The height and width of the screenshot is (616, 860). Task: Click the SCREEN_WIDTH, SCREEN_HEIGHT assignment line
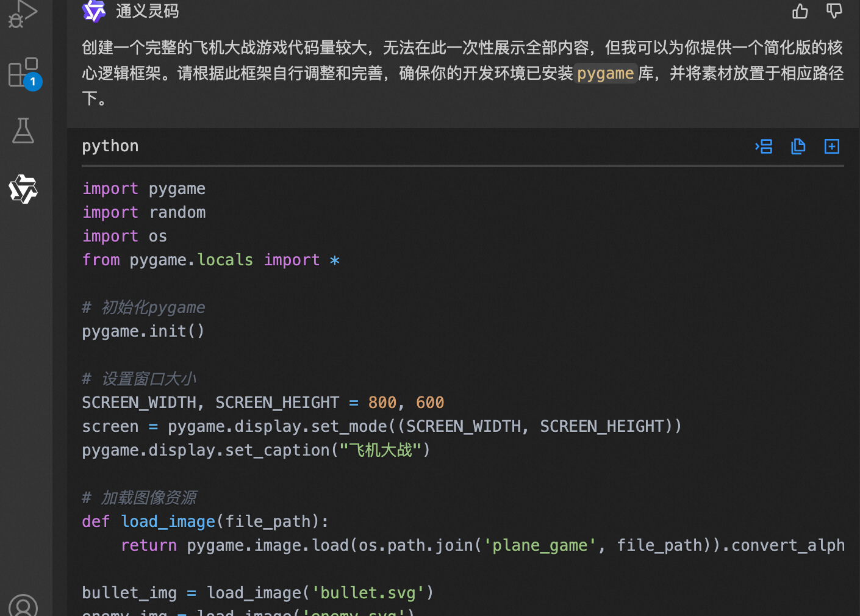point(263,403)
